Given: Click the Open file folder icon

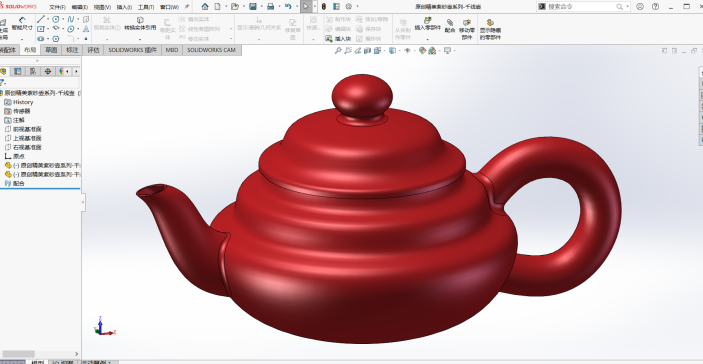Looking at the screenshot, I should pos(234,6).
